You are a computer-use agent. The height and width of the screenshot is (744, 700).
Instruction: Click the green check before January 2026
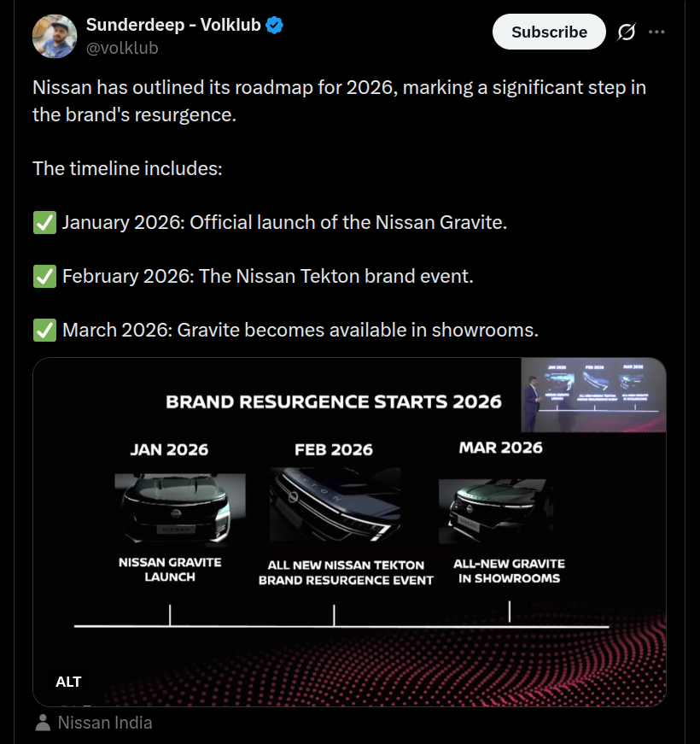coord(44,224)
